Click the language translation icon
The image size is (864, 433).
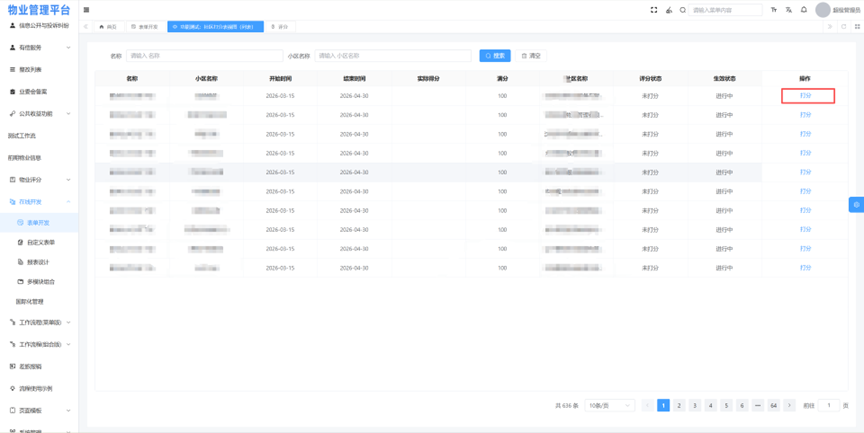(x=789, y=10)
